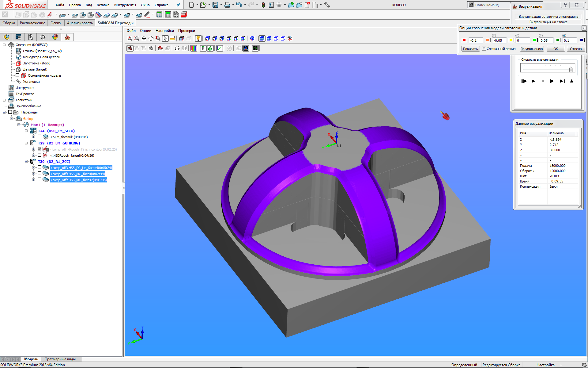Toggle the green tool holder display icon

[210, 48]
